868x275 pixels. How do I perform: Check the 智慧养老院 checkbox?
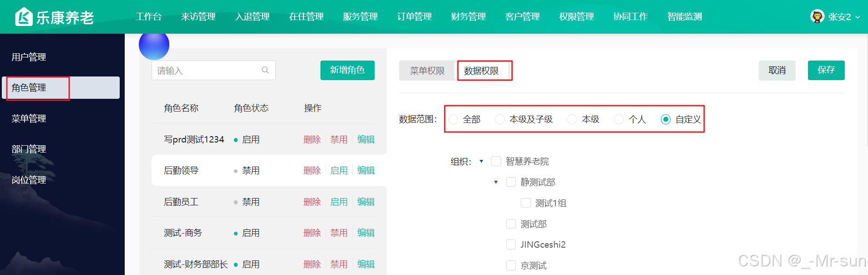[496, 161]
